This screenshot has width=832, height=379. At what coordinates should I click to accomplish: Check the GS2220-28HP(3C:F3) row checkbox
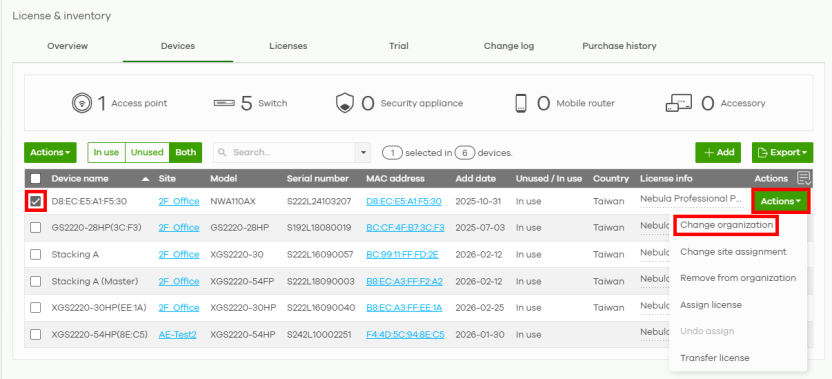point(36,228)
